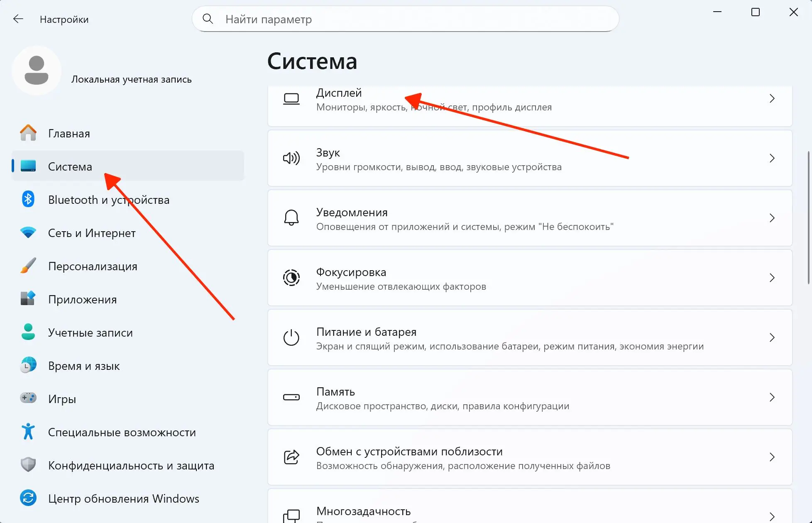
Task: Click the Питание power icon
Action: [291, 337]
